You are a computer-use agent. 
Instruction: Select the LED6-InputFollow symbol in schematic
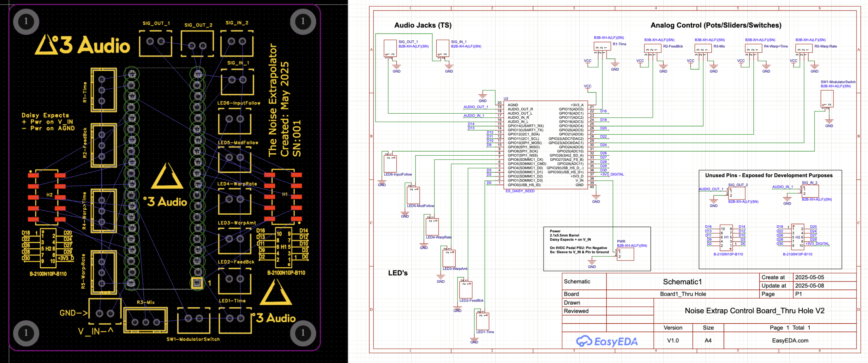390,164
